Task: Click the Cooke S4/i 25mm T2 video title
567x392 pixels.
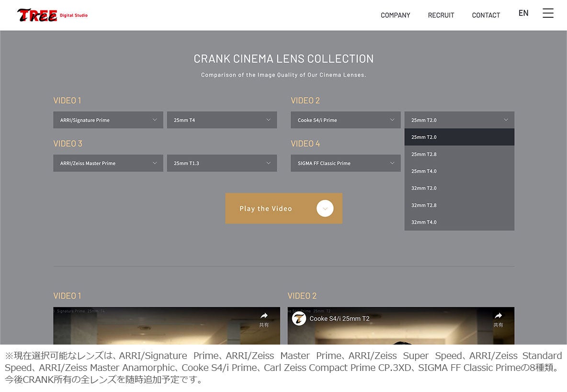Action: [x=339, y=319]
